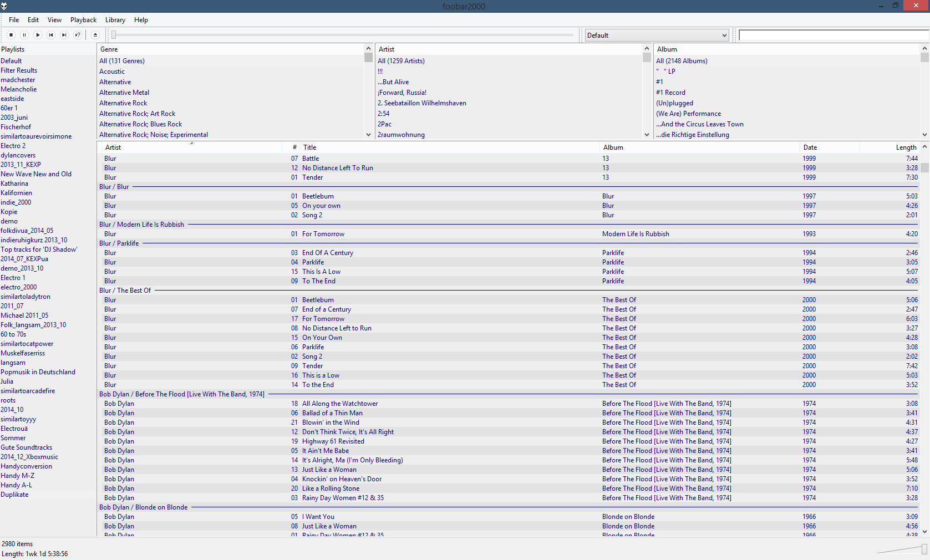
Task: Select All (2148 Albums) in Album filter
Action: click(682, 61)
